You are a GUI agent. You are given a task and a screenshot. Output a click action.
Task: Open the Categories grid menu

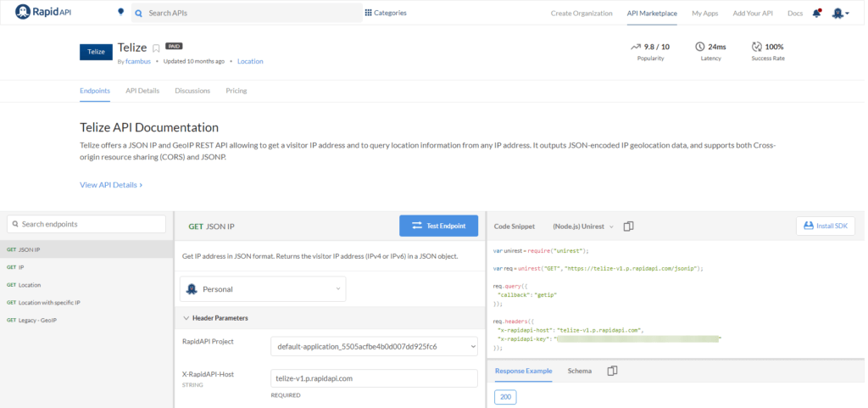(386, 13)
